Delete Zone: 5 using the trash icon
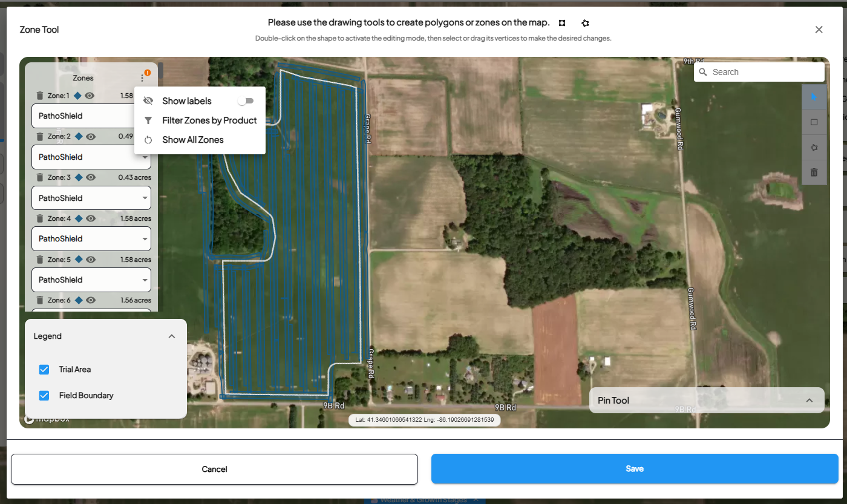 [x=39, y=260]
